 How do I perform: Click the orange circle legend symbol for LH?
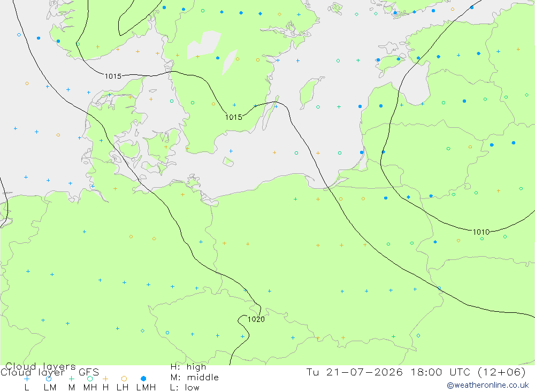tap(124, 379)
